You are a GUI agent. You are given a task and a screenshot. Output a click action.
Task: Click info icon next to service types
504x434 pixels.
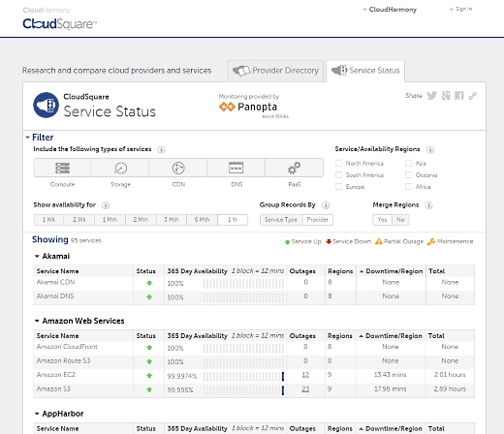(161, 149)
